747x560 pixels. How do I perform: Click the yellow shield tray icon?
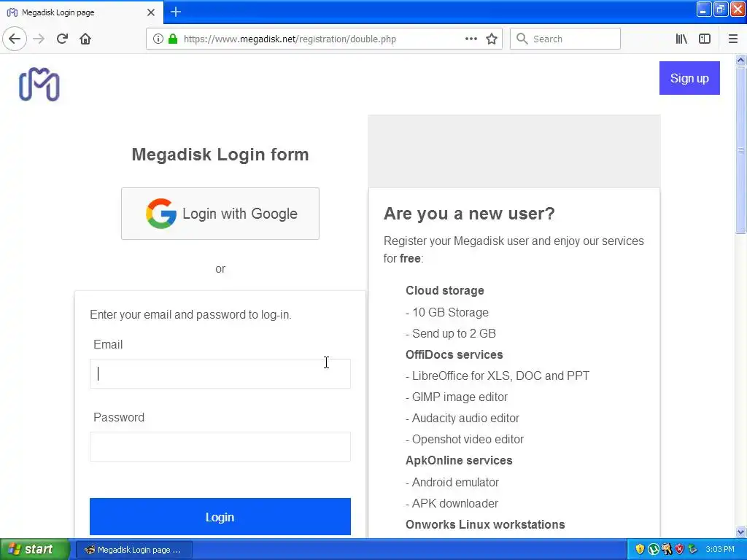pos(640,550)
